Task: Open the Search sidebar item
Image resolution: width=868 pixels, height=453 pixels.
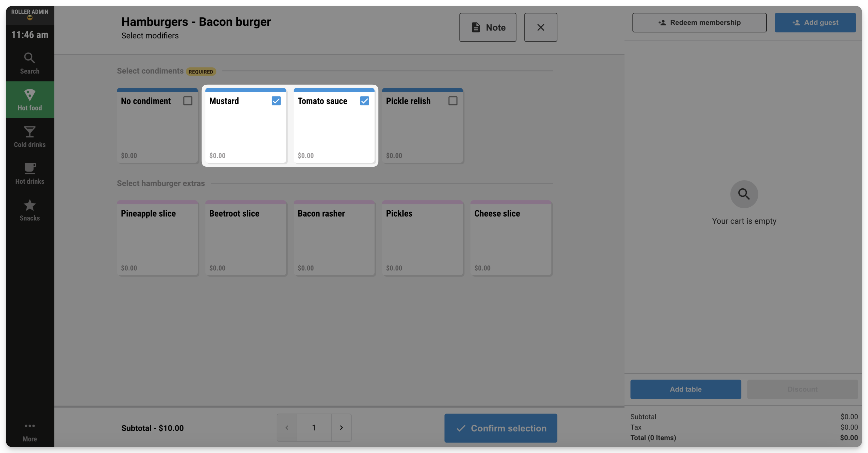Action: pyautogui.click(x=30, y=63)
